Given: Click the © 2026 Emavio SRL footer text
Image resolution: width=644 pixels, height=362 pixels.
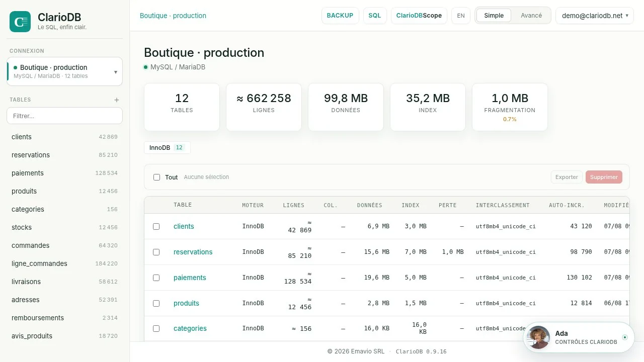Looking at the screenshot, I should pyautogui.click(x=356, y=351).
